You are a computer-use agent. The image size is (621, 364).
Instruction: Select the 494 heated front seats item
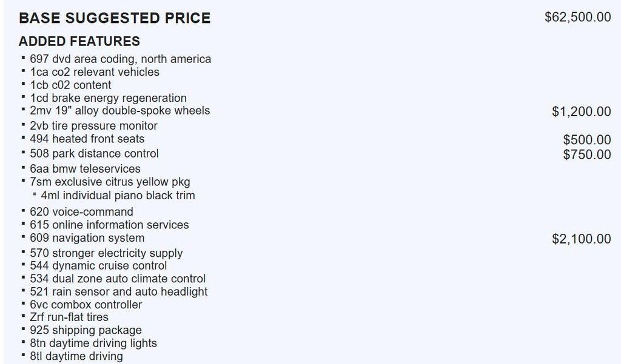87,139
